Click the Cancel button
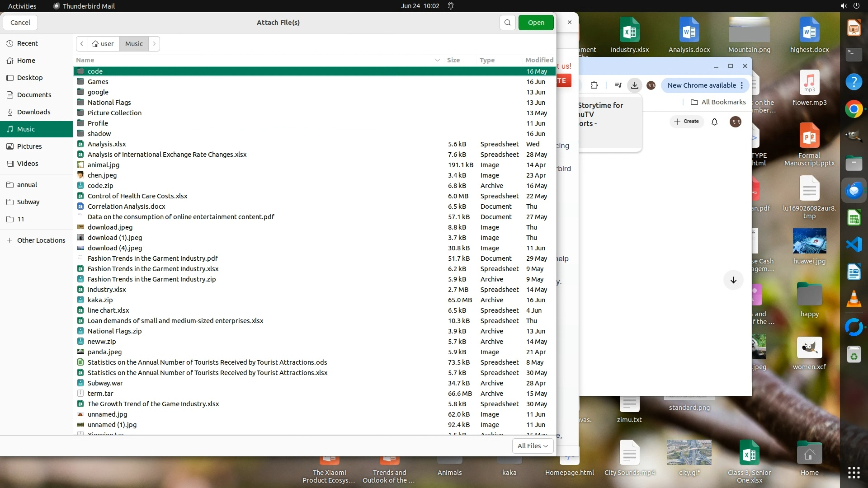 tap(20, 23)
